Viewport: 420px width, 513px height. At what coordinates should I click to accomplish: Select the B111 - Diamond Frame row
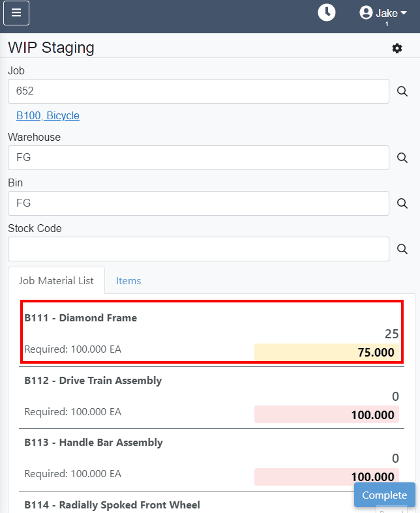(212, 332)
